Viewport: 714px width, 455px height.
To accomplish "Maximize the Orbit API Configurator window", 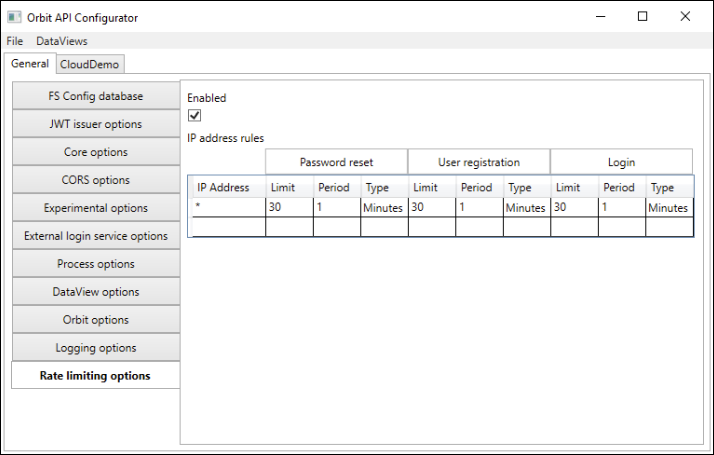I will pos(643,16).
